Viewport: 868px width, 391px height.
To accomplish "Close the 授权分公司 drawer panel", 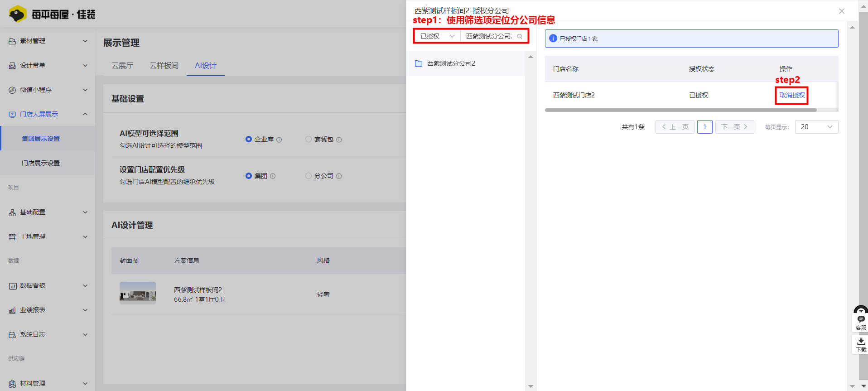I will [842, 11].
